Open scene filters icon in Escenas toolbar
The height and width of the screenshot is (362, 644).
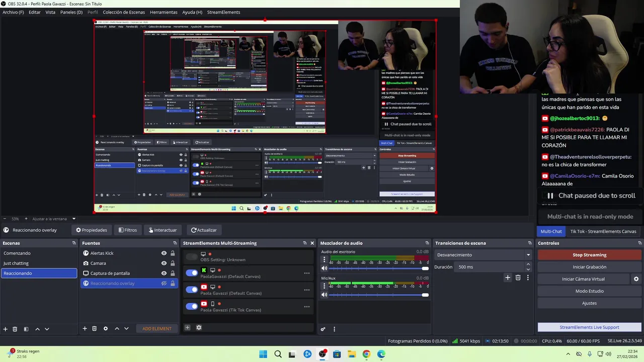[26, 329]
